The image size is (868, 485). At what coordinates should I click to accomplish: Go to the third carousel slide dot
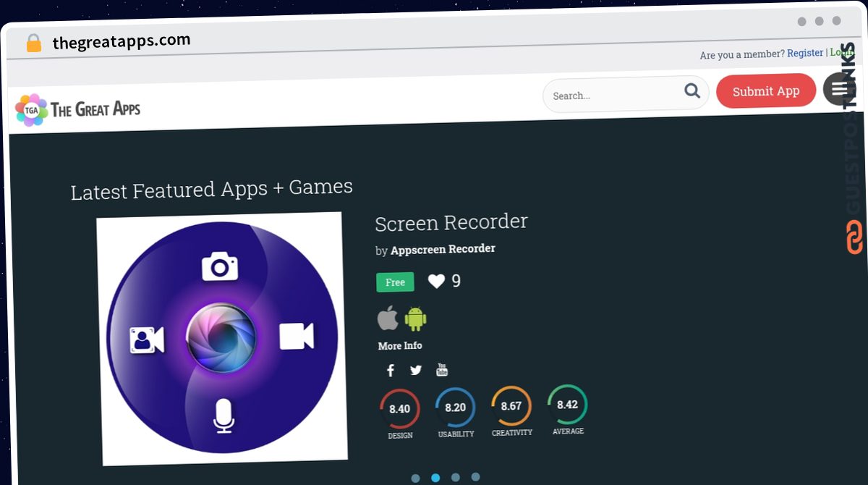click(455, 477)
